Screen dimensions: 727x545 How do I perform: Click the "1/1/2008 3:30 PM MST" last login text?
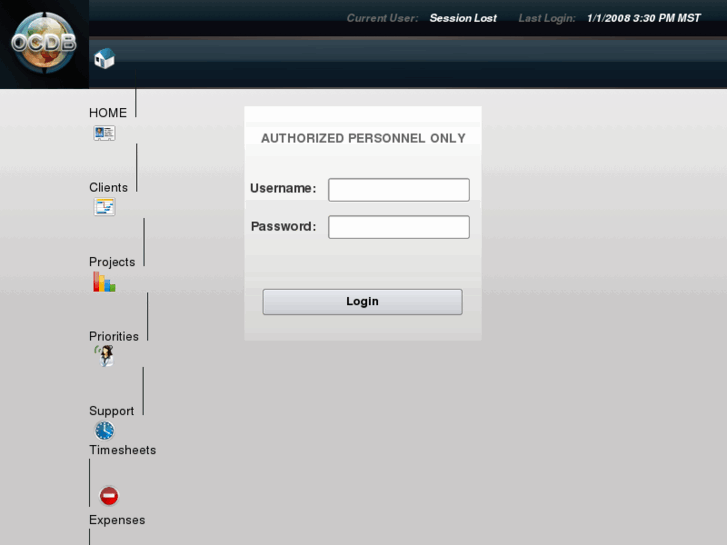[x=644, y=18]
